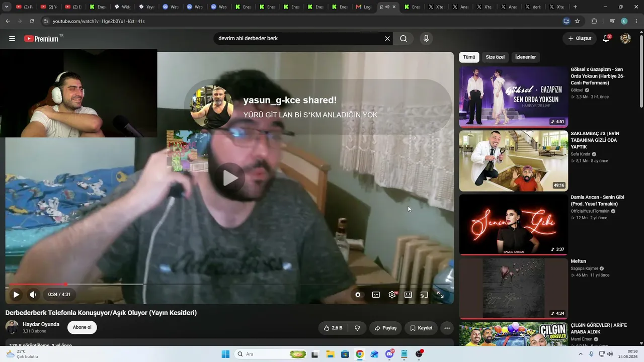Like the video (2,6 B)
Viewport: 644px width, 362px height.
333,328
